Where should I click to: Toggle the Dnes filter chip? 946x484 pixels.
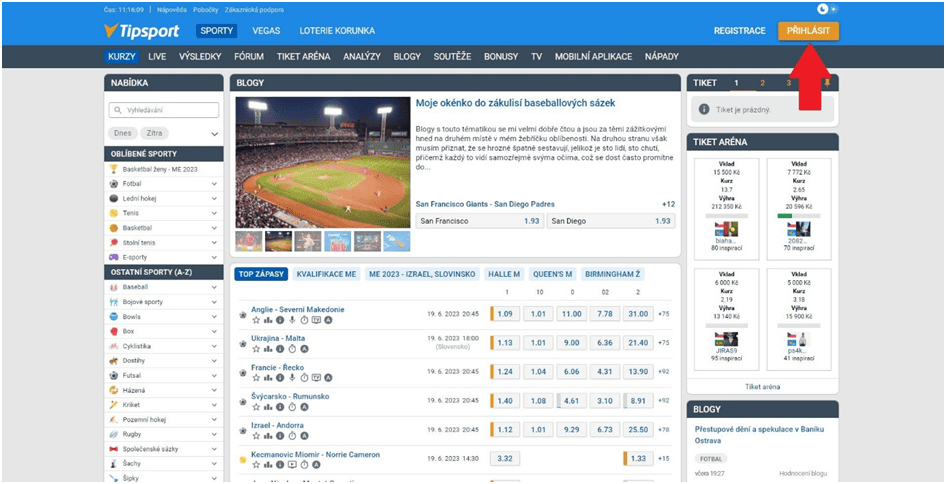tap(123, 133)
